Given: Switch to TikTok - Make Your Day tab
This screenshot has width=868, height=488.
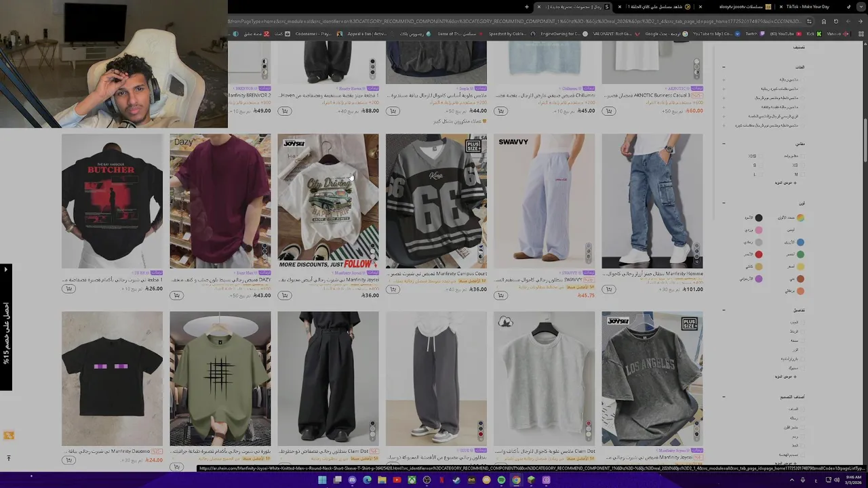Looking at the screenshot, I should [812, 7].
